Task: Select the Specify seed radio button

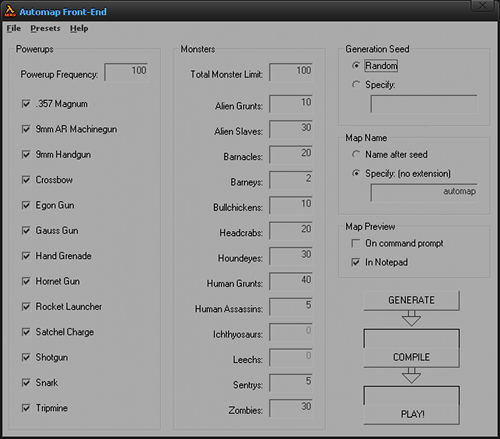Action: pyautogui.click(x=356, y=85)
